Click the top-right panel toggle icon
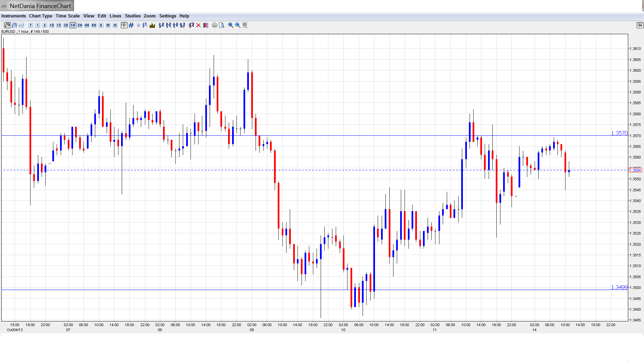The image size is (644, 362). [x=640, y=25]
